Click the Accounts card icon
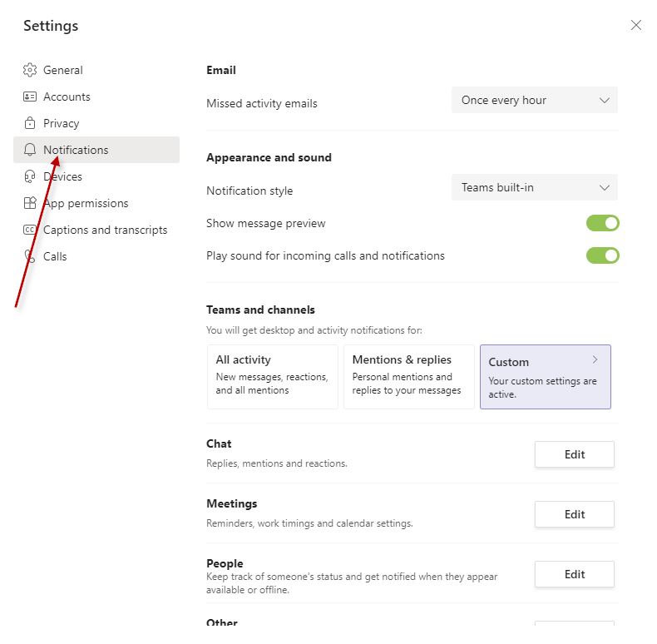The width and height of the screenshot is (657, 644). coord(30,97)
